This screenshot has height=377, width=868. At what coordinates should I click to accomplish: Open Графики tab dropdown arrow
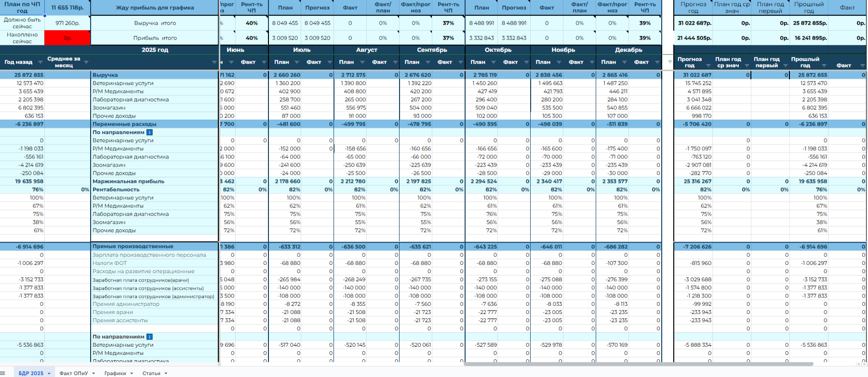click(x=132, y=374)
